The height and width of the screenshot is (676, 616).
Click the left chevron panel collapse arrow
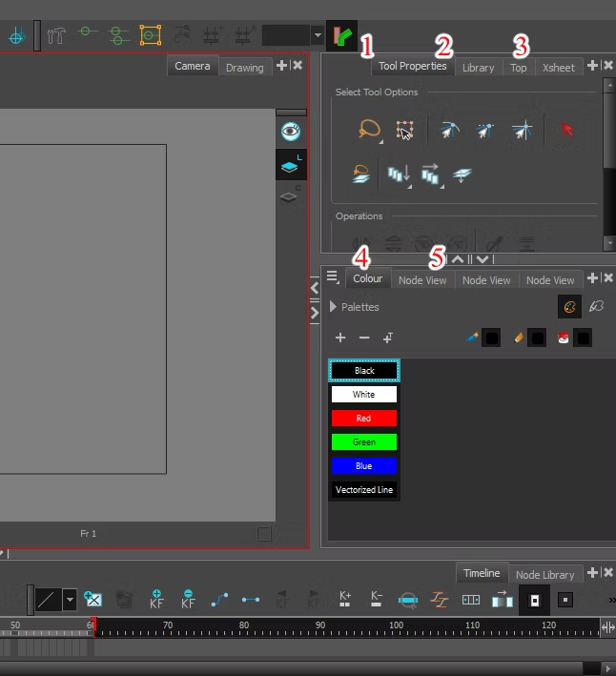coord(315,288)
